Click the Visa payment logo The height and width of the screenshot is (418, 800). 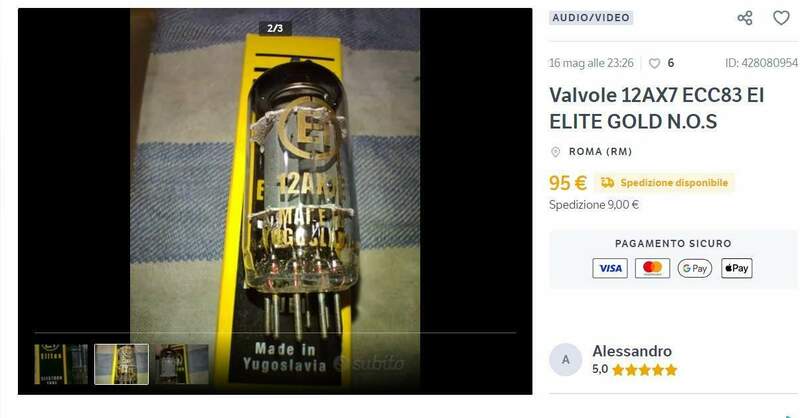coord(610,268)
